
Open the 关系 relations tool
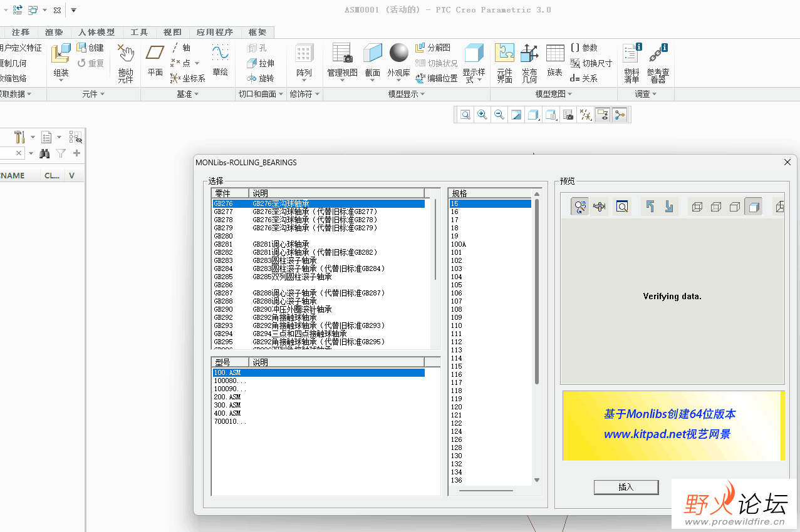(584, 78)
